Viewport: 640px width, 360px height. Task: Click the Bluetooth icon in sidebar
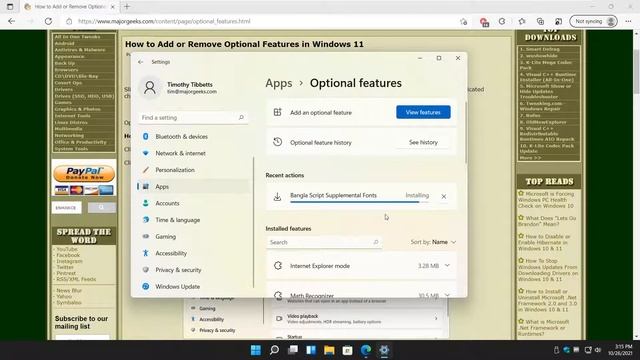tap(146, 137)
